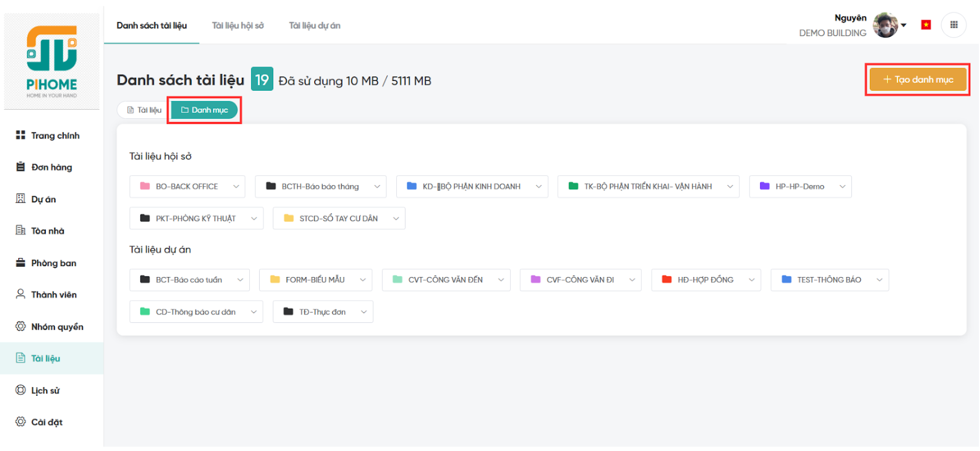Click the Tạo danh mục button
The width and height of the screenshot is (980, 451).
tap(917, 80)
